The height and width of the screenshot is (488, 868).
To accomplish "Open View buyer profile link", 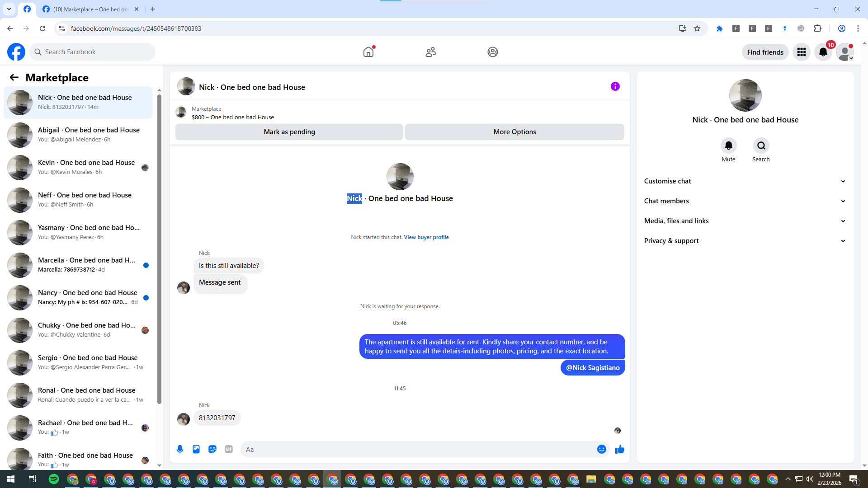I will 426,237.
